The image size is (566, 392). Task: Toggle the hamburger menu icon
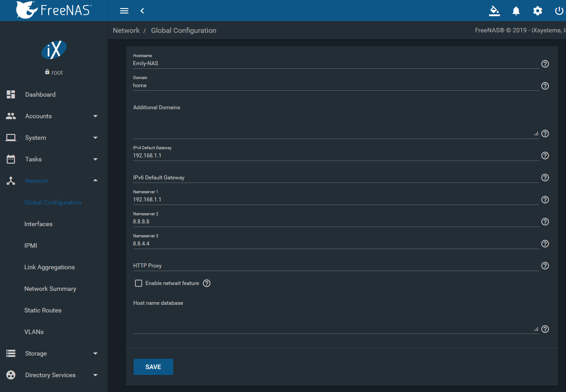[124, 11]
